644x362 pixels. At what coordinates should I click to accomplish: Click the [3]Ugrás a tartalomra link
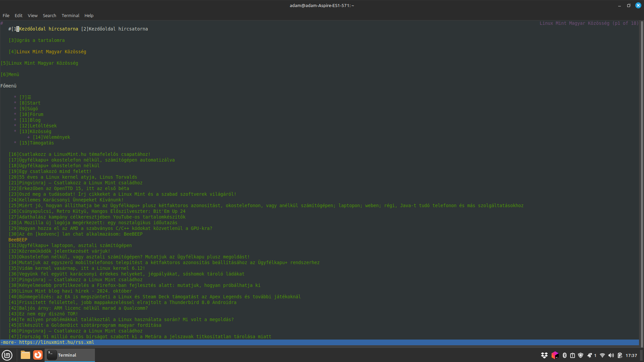coord(37,40)
